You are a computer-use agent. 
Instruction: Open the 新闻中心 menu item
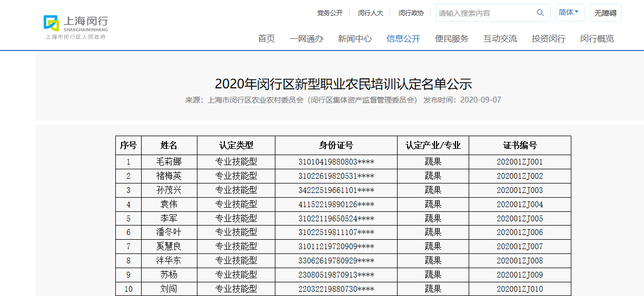coord(354,38)
